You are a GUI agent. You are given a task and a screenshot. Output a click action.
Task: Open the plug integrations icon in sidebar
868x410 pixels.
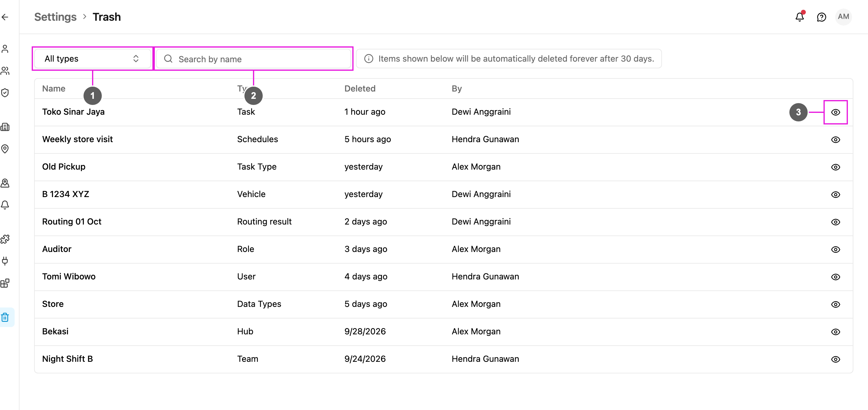[5, 261]
